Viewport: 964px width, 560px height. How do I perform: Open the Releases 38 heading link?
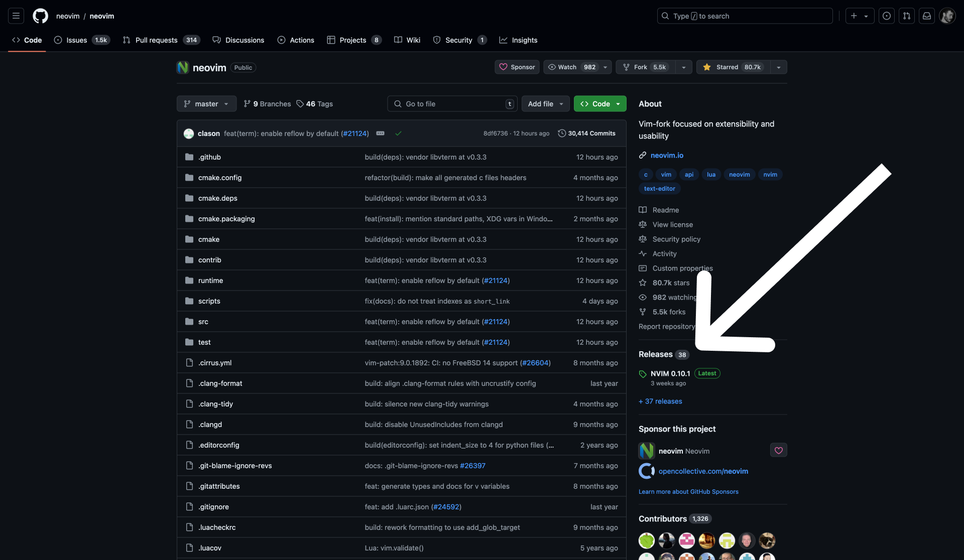tap(664, 354)
